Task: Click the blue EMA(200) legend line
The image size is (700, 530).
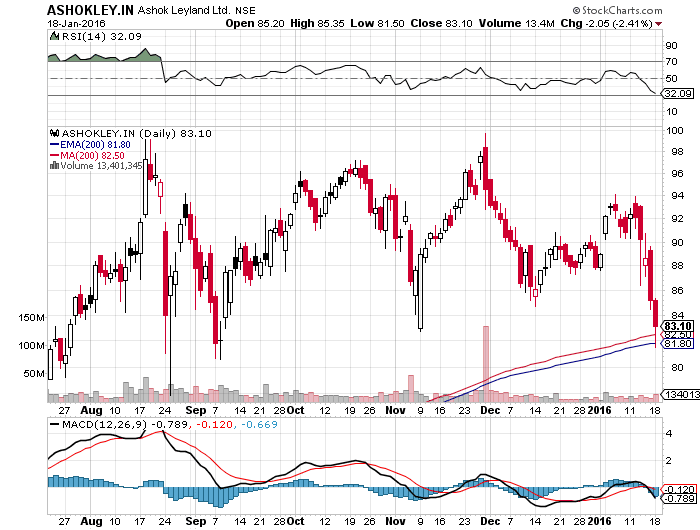Action: (54, 145)
